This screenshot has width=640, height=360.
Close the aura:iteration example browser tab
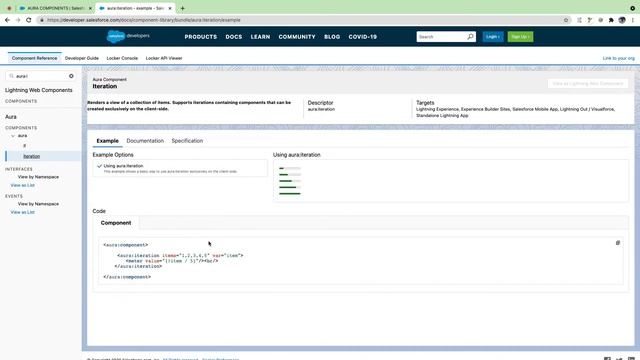(170, 8)
